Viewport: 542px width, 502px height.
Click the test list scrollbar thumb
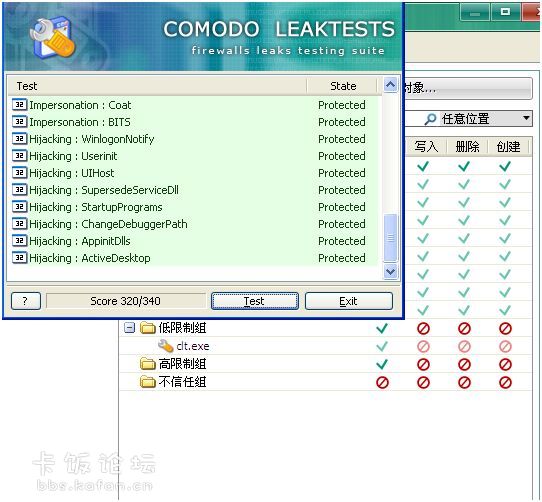tap(390, 238)
